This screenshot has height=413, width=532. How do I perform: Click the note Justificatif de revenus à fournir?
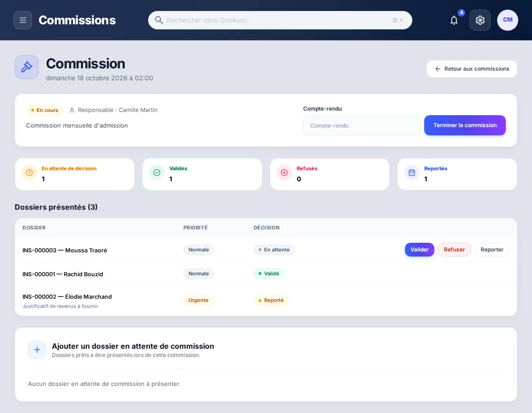(61, 306)
